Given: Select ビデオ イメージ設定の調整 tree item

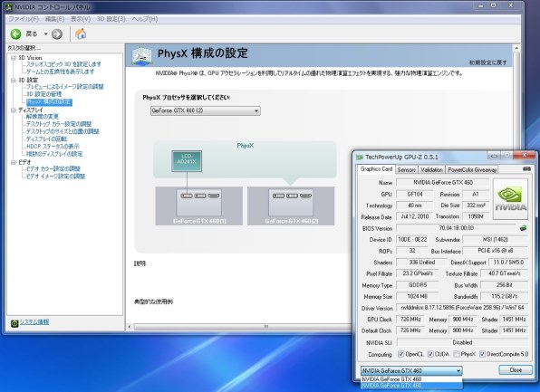Looking at the screenshot, I should 55,177.
